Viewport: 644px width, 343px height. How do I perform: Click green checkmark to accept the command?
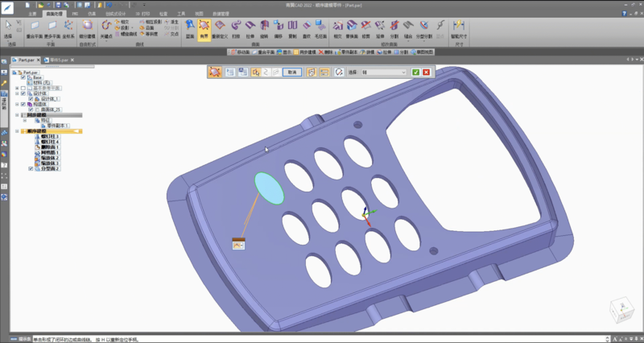tap(415, 72)
